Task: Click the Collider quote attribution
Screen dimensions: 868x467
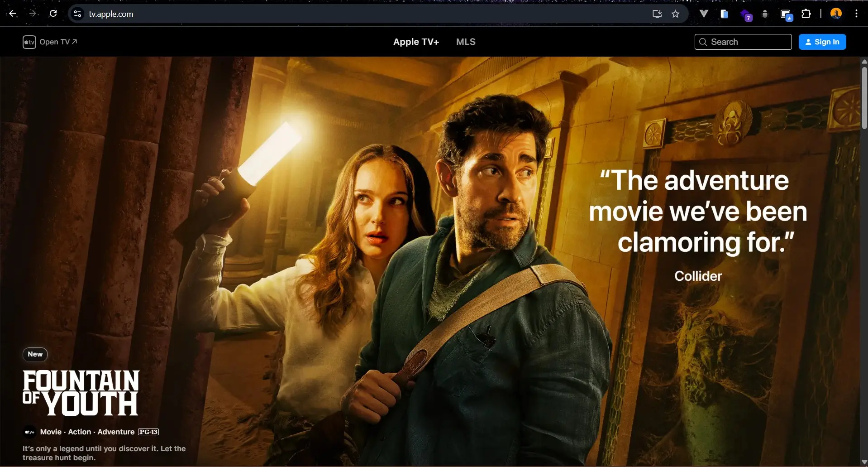Action: (698, 276)
